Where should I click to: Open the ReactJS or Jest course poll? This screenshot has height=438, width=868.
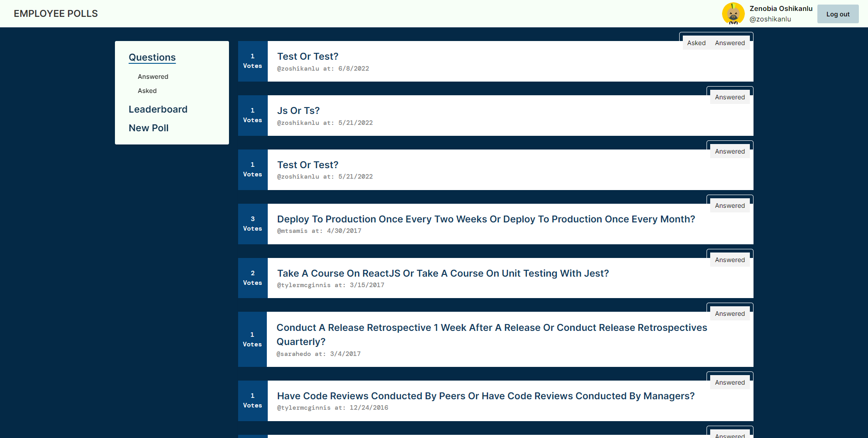[x=443, y=273]
